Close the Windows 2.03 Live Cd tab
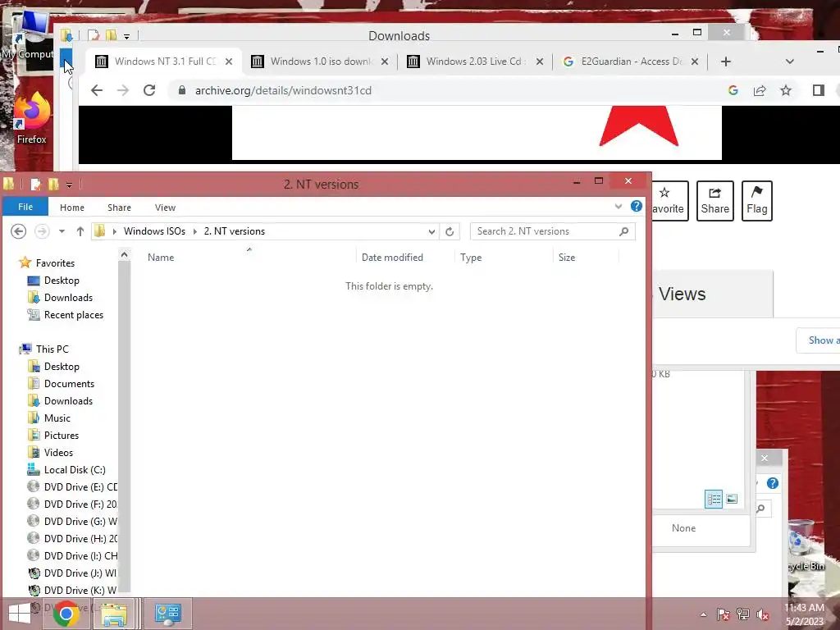840x630 pixels. tap(540, 62)
